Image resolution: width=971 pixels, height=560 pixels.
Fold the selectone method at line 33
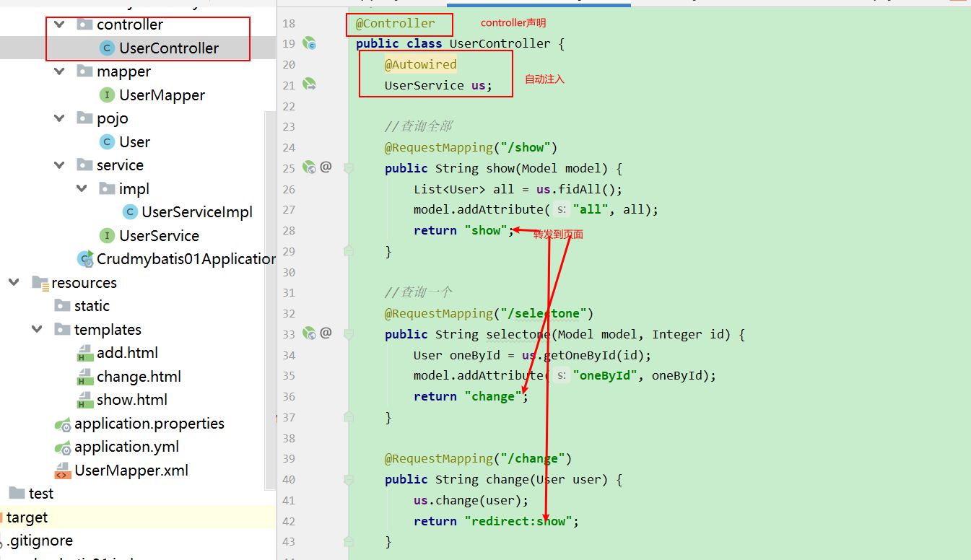pos(349,334)
